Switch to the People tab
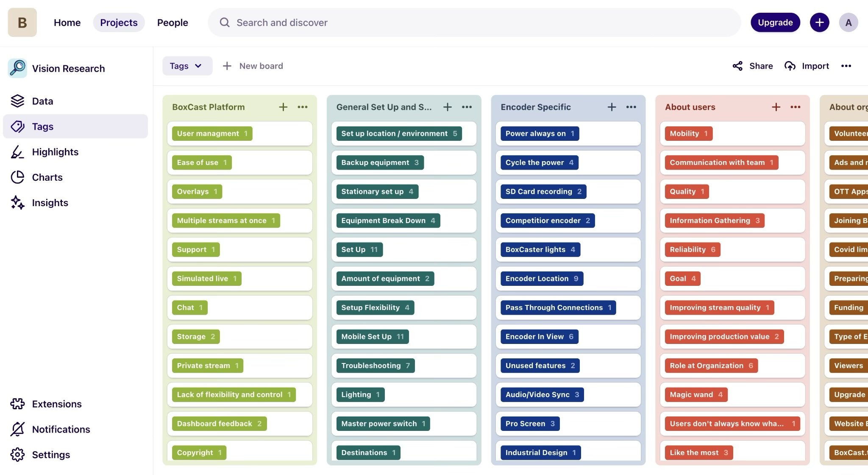Image resolution: width=868 pixels, height=475 pixels. point(172,22)
